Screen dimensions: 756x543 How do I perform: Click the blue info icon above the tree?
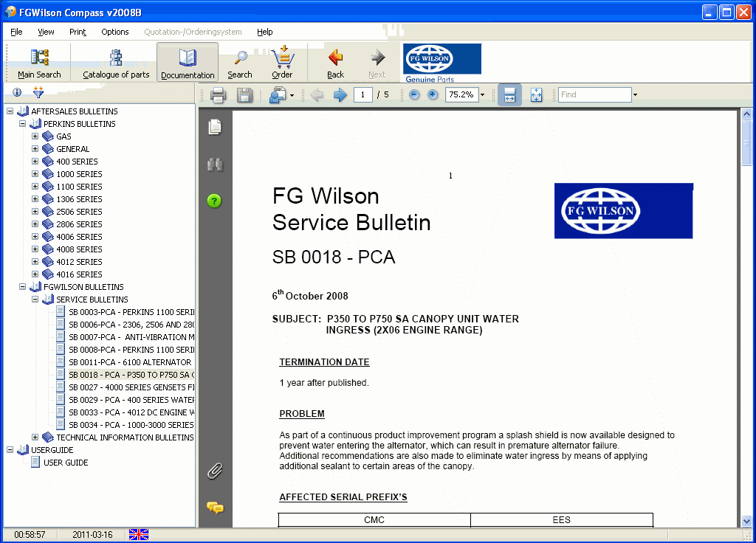[x=17, y=92]
